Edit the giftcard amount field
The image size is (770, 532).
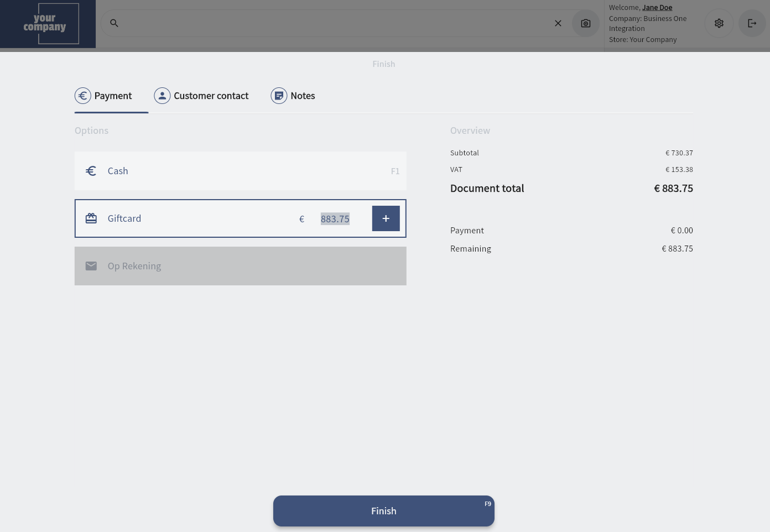335,219
